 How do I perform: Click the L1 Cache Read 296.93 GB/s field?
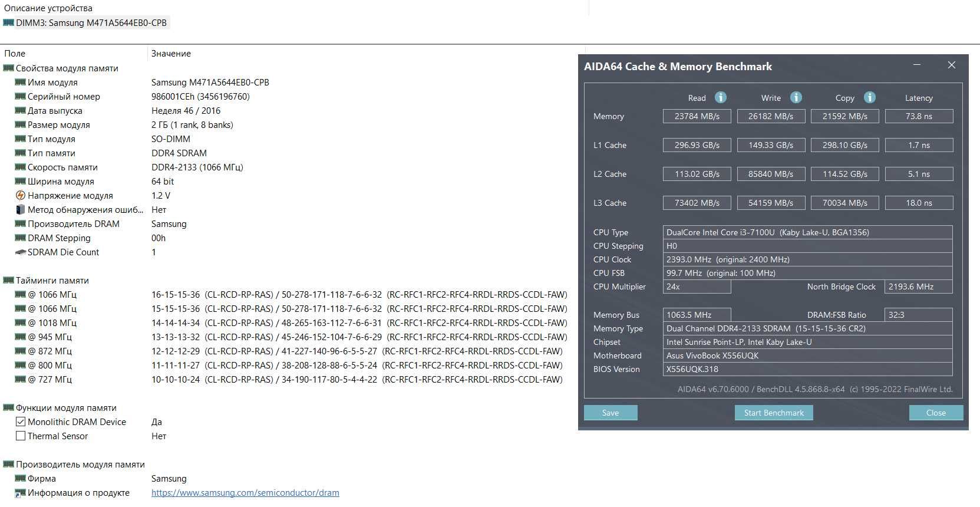tap(697, 145)
